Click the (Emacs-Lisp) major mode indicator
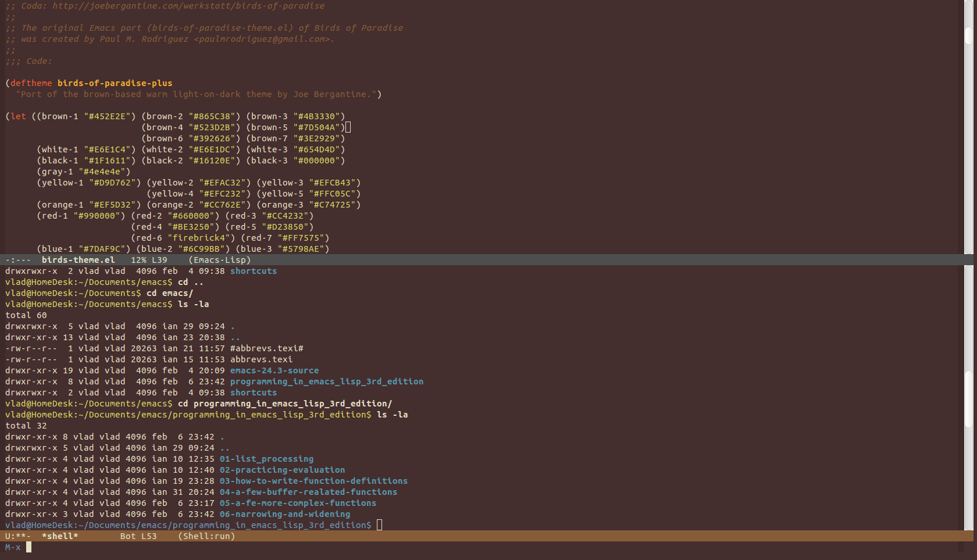This screenshot has width=977, height=560. pyautogui.click(x=220, y=260)
